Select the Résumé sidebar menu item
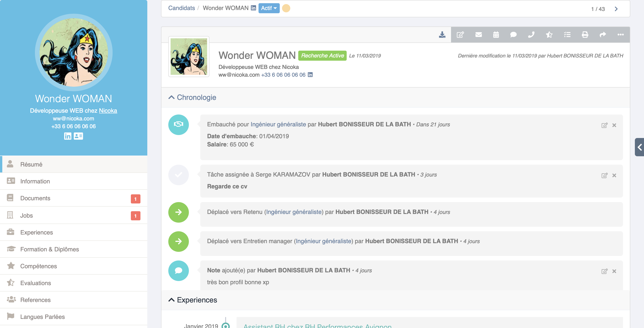644x328 pixels. click(74, 164)
